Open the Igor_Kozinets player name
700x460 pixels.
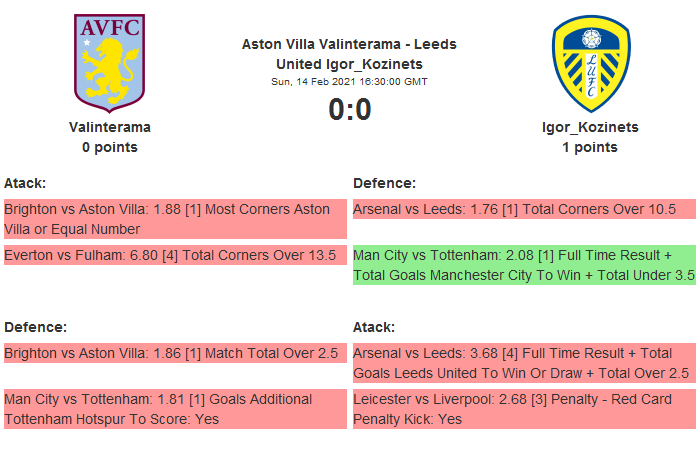coord(590,127)
